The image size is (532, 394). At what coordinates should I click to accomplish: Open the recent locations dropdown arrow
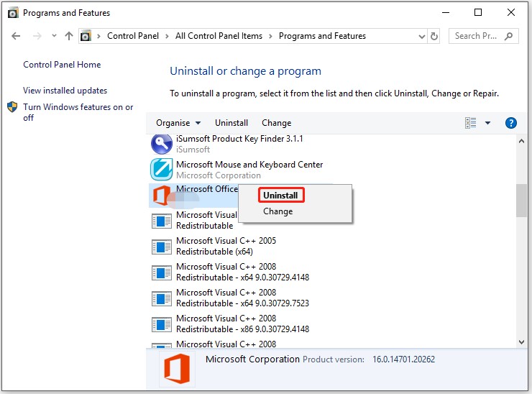(x=54, y=36)
